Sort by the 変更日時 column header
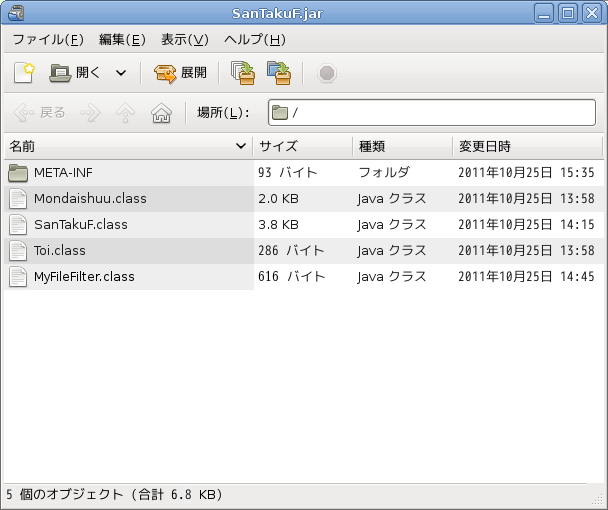Screen dimensions: 608x510 point(527,146)
